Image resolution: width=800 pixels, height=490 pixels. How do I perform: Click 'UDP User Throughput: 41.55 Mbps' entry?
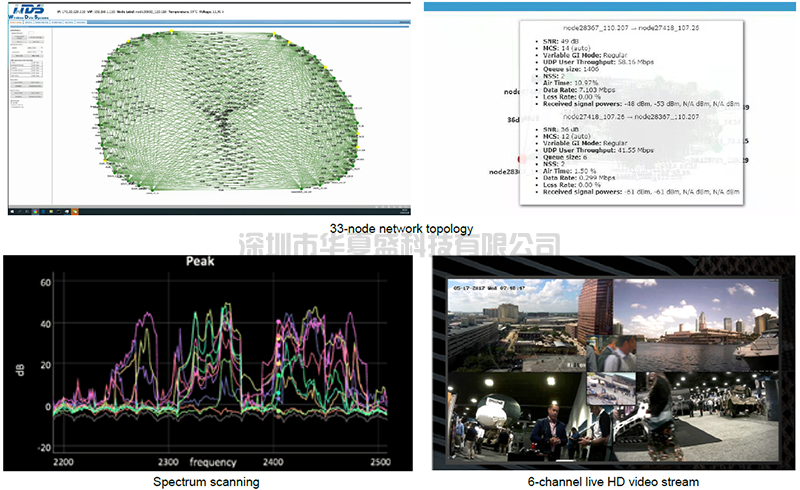[x=598, y=150]
